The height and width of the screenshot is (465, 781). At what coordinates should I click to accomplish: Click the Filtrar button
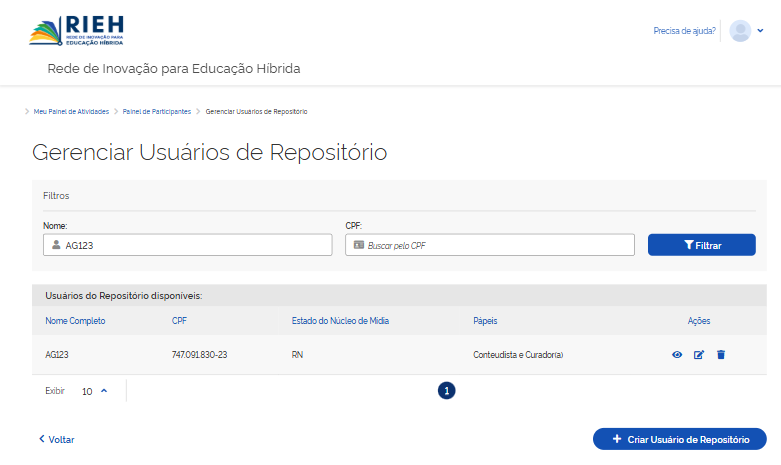tap(701, 245)
